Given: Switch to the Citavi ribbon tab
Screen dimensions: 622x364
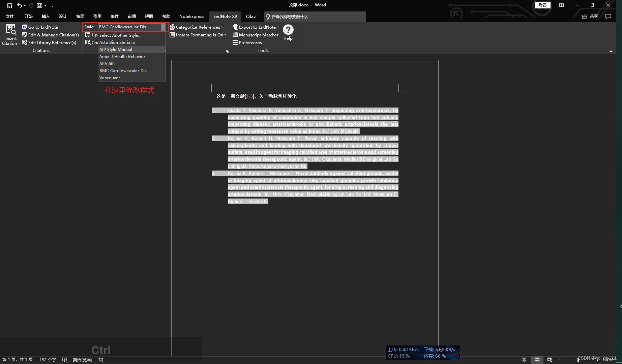Looking at the screenshot, I should click(x=251, y=16).
